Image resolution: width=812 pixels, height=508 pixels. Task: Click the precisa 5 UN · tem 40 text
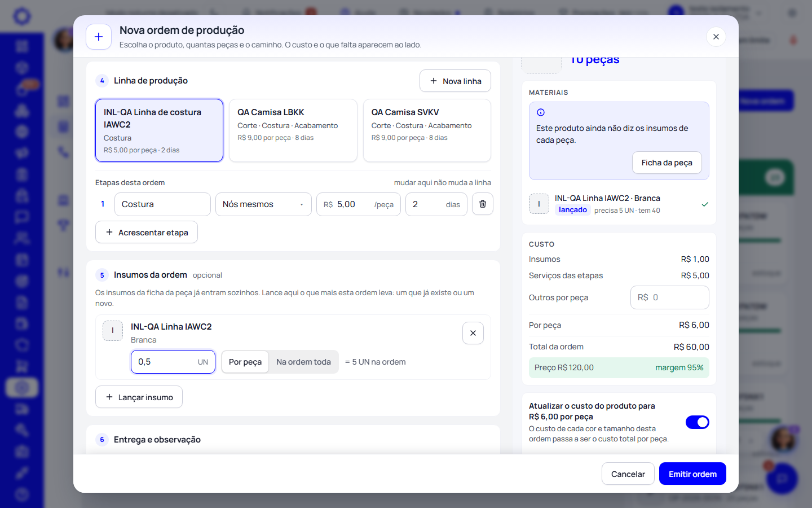(627, 211)
